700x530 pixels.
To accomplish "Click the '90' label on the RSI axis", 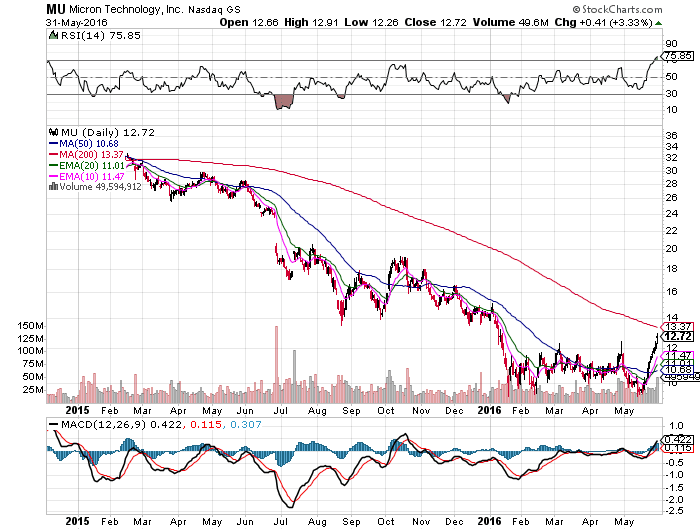I will [671, 44].
